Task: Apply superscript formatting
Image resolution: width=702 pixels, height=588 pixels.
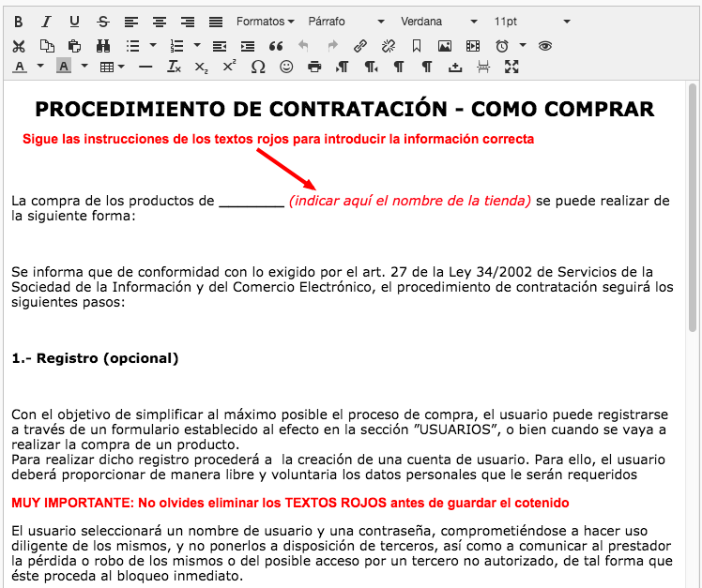Action: (x=230, y=68)
